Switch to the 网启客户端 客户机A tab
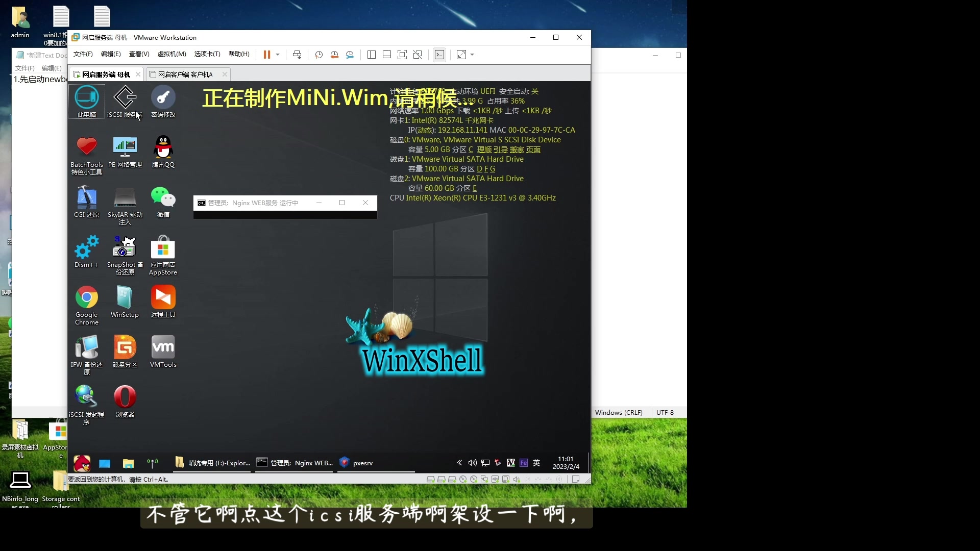Screen dimensions: 980x551 [185, 74]
